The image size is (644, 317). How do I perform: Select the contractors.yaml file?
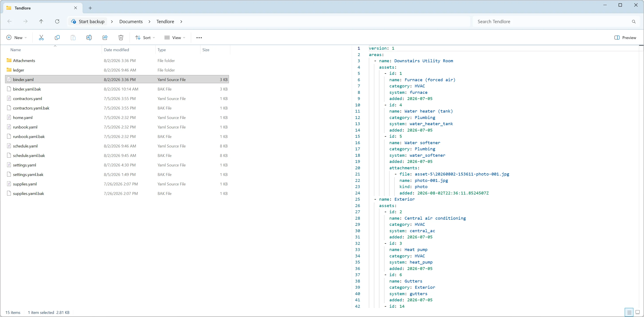[117, 98]
